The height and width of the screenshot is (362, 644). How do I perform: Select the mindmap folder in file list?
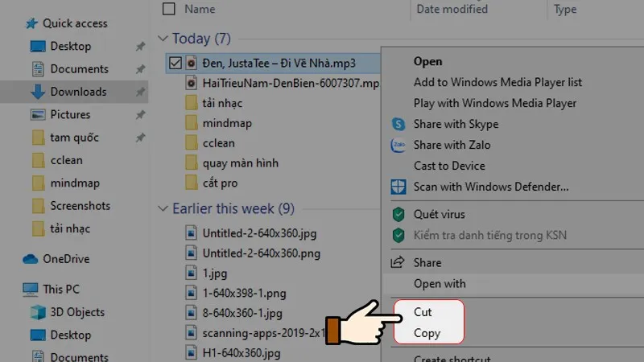pos(227,123)
